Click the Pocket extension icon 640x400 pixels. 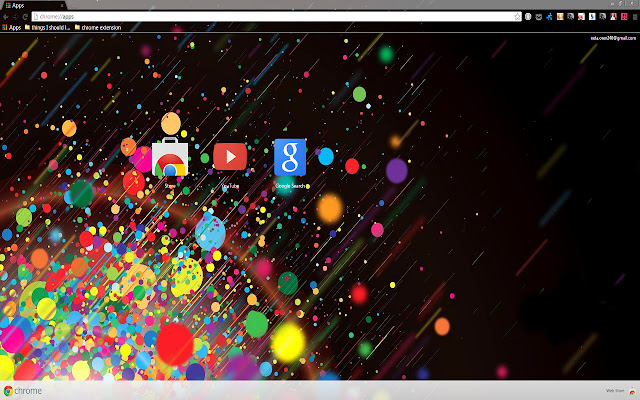pos(539,17)
